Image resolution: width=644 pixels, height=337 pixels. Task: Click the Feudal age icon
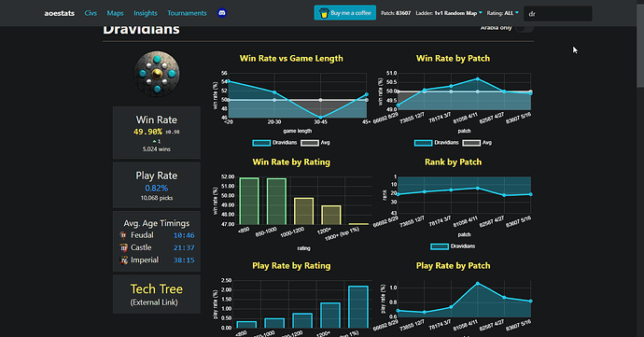click(123, 235)
